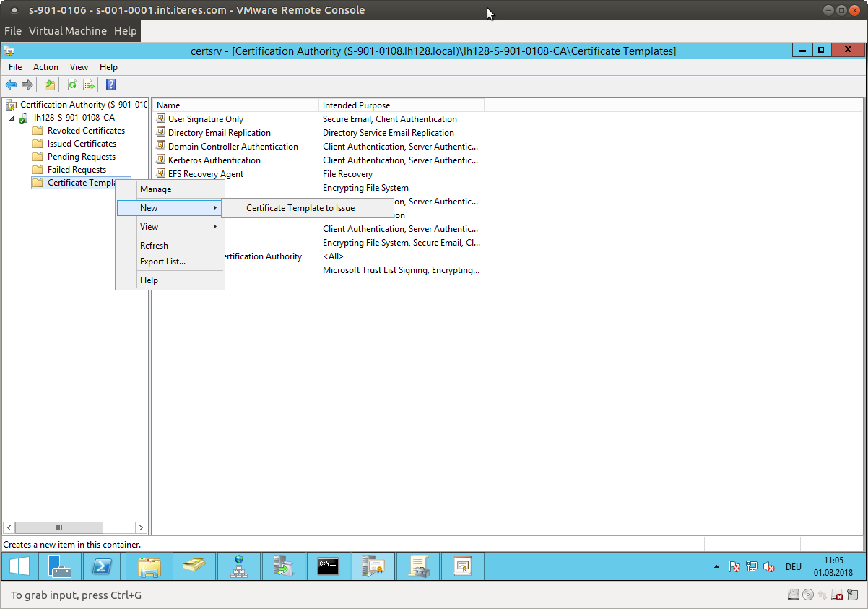Viewport: 868px width, 609px height.
Task: Open Server Manager from the taskbar
Action: (60, 567)
